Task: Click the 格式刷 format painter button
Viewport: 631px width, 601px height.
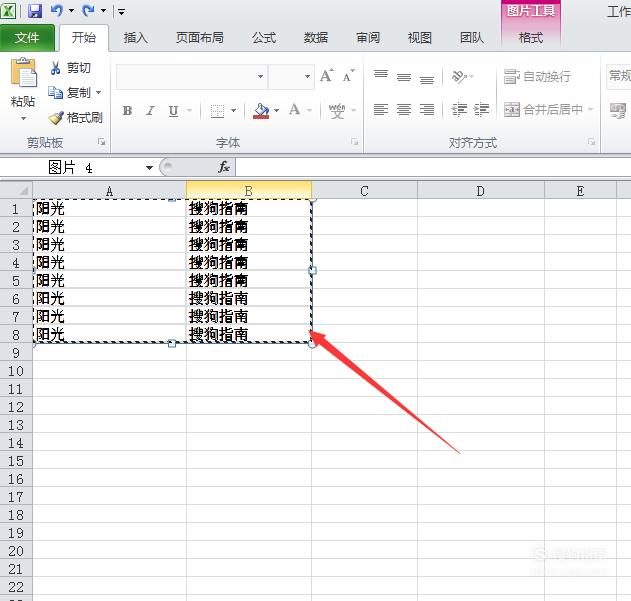Action: click(76, 118)
